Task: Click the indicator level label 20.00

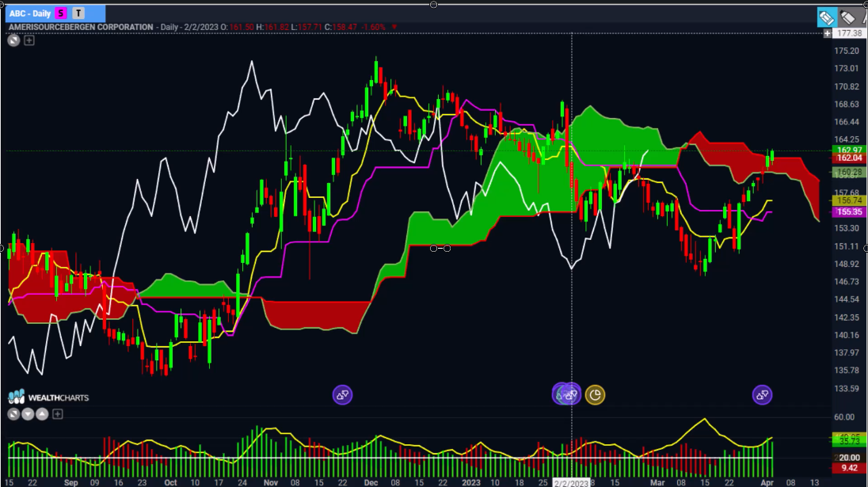Action: coord(849,458)
